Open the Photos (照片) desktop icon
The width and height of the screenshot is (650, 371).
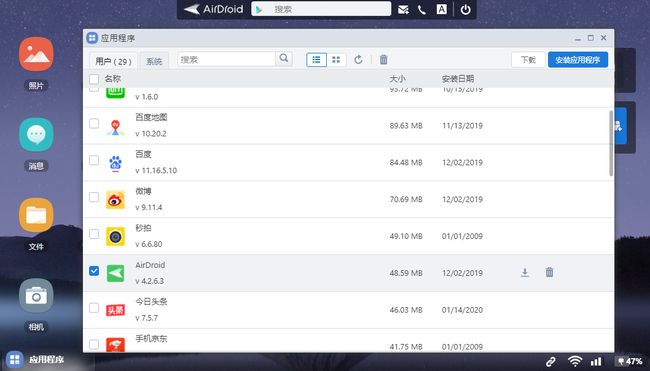[36, 54]
